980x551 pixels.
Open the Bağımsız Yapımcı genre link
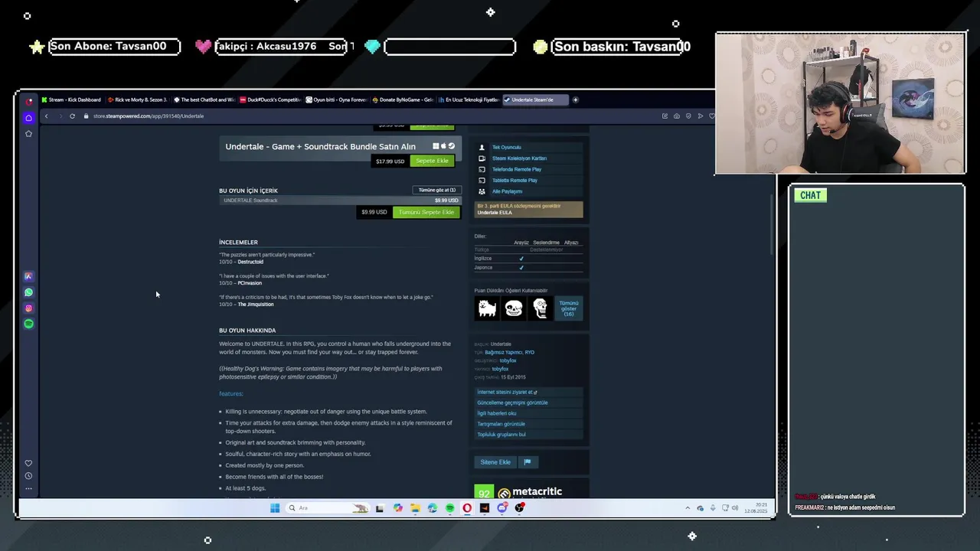pos(503,353)
